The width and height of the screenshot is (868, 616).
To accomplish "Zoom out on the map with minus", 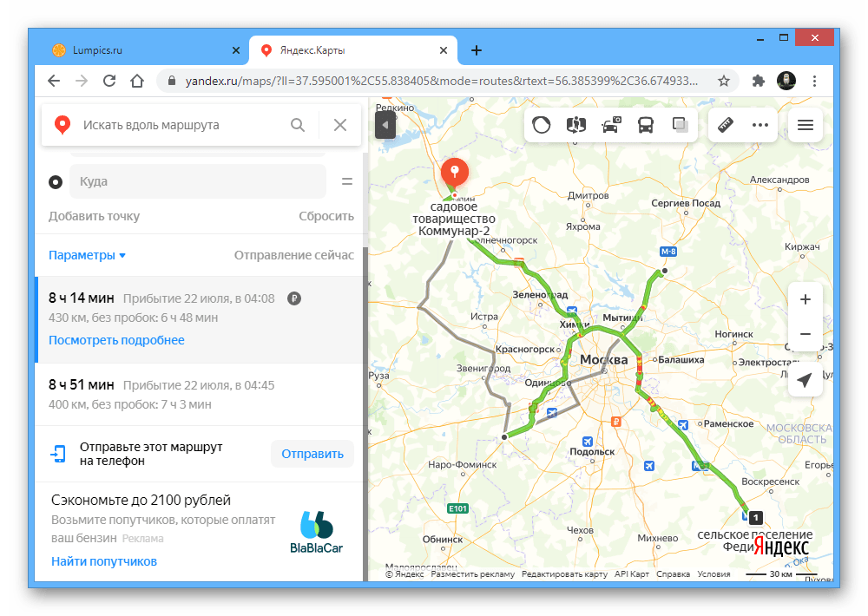I will [x=805, y=334].
